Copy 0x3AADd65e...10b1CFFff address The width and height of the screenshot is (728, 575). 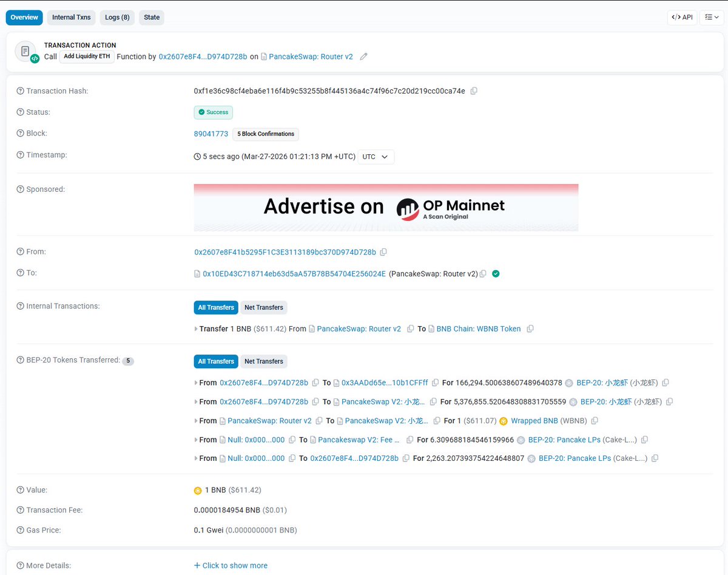click(x=435, y=383)
